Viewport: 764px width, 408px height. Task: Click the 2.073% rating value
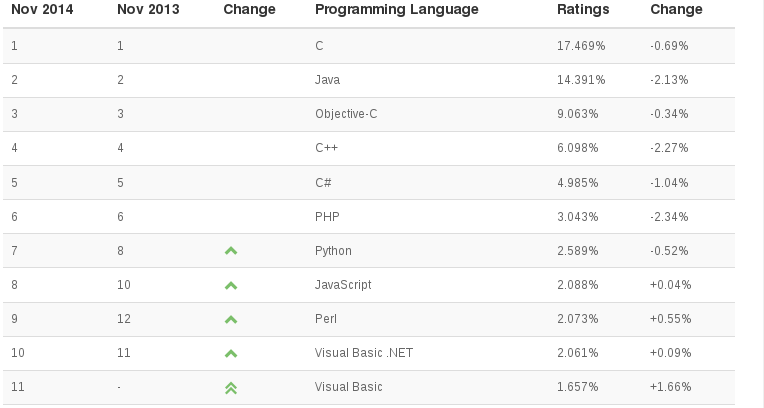(578, 319)
